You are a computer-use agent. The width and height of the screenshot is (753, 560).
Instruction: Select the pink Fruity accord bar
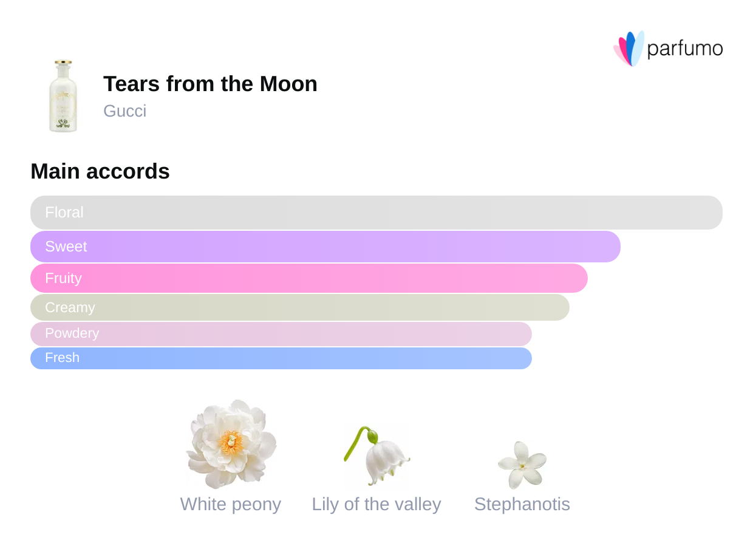(309, 278)
